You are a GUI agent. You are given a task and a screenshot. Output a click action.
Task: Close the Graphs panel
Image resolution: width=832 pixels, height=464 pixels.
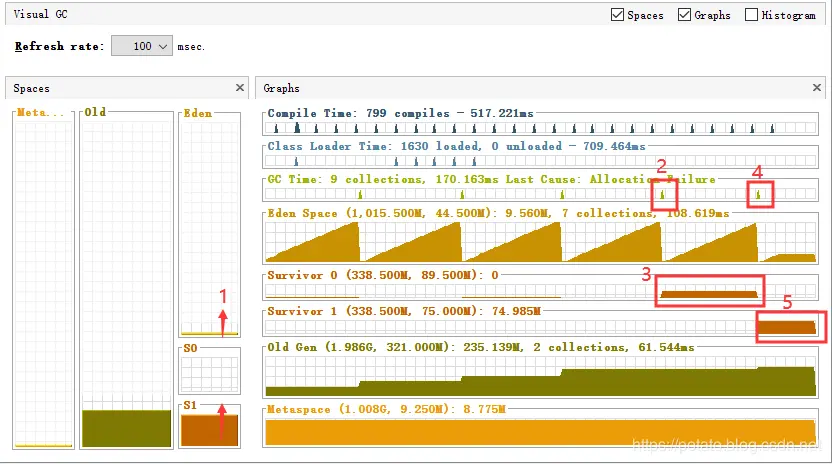tap(817, 88)
